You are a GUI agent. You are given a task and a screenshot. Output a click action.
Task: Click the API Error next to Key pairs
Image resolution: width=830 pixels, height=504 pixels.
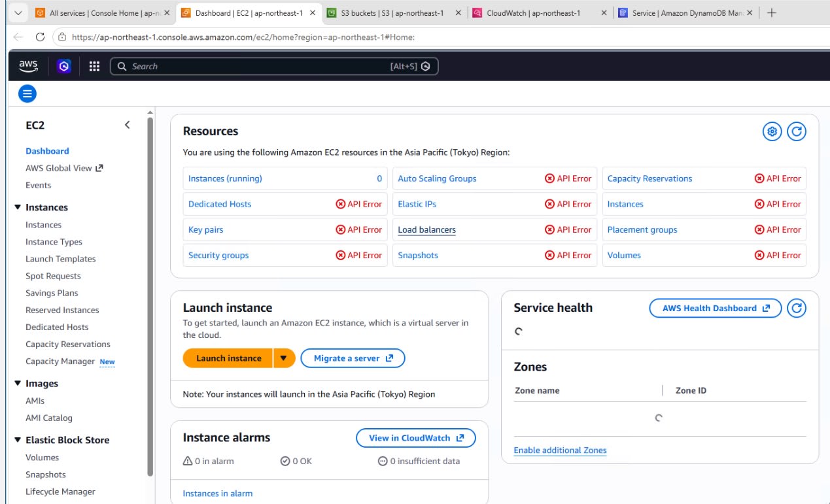[x=359, y=229]
